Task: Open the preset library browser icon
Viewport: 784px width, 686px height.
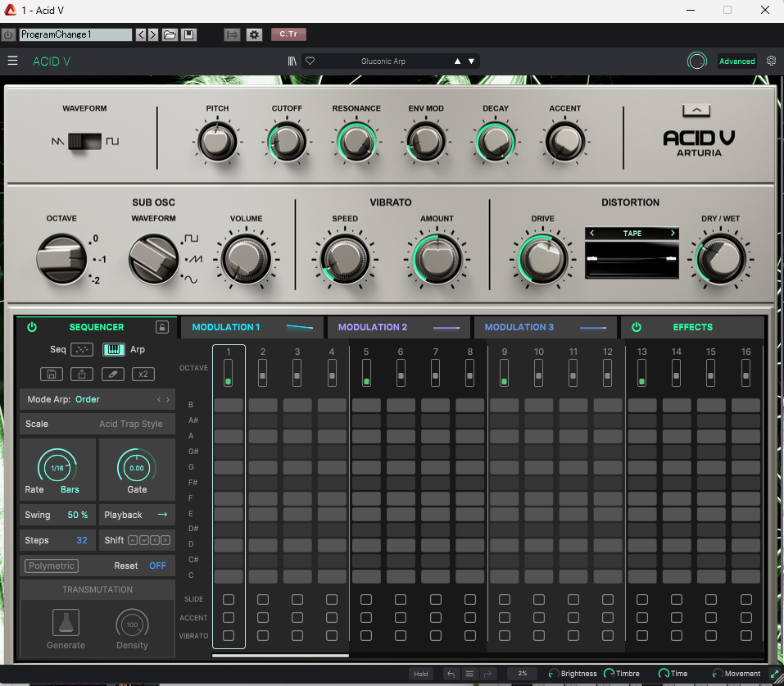Action: pyautogui.click(x=292, y=61)
